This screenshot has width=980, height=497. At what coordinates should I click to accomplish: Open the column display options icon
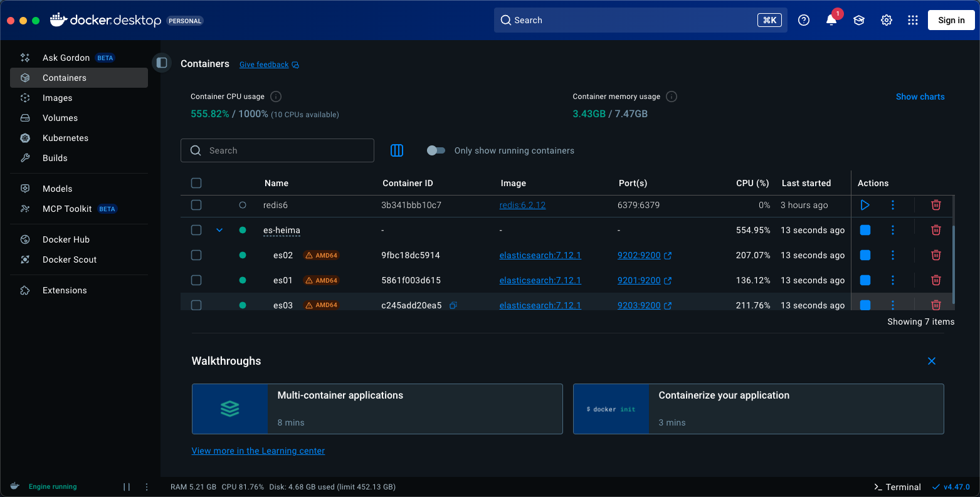click(x=397, y=150)
